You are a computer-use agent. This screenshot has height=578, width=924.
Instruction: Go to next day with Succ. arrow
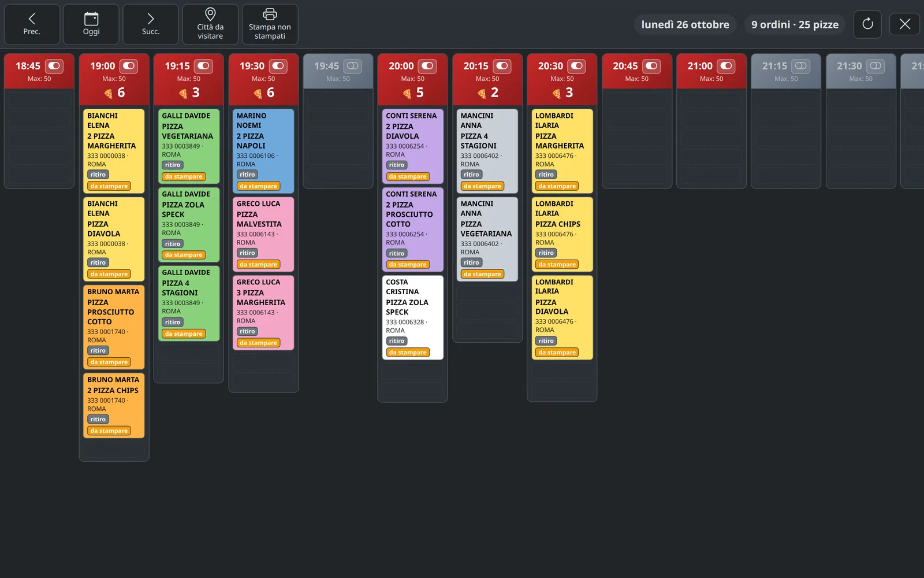coord(151,24)
